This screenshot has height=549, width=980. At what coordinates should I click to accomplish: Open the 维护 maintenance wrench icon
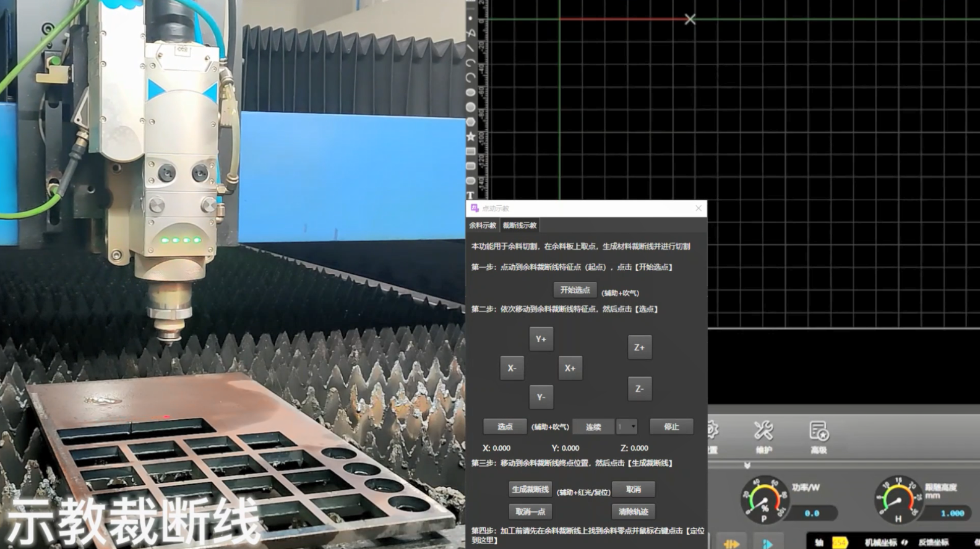coord(763,436)
